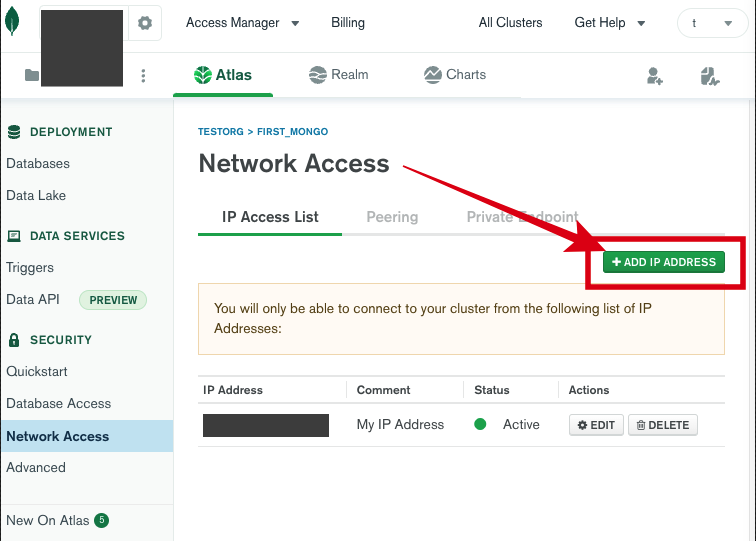
Task: Click the invite user icon
Action: point(655,76)
